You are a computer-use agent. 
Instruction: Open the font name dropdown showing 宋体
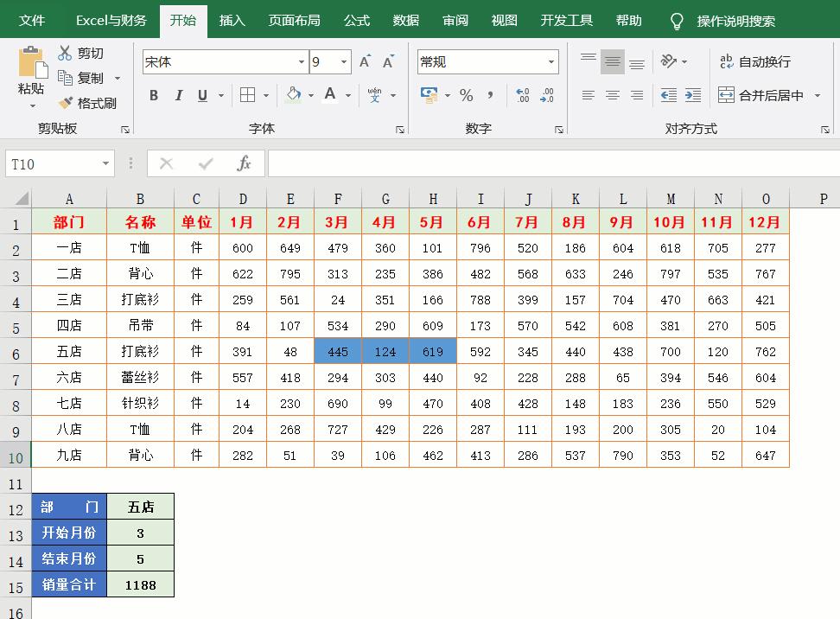pyautogui.click(x=302, y=61)
